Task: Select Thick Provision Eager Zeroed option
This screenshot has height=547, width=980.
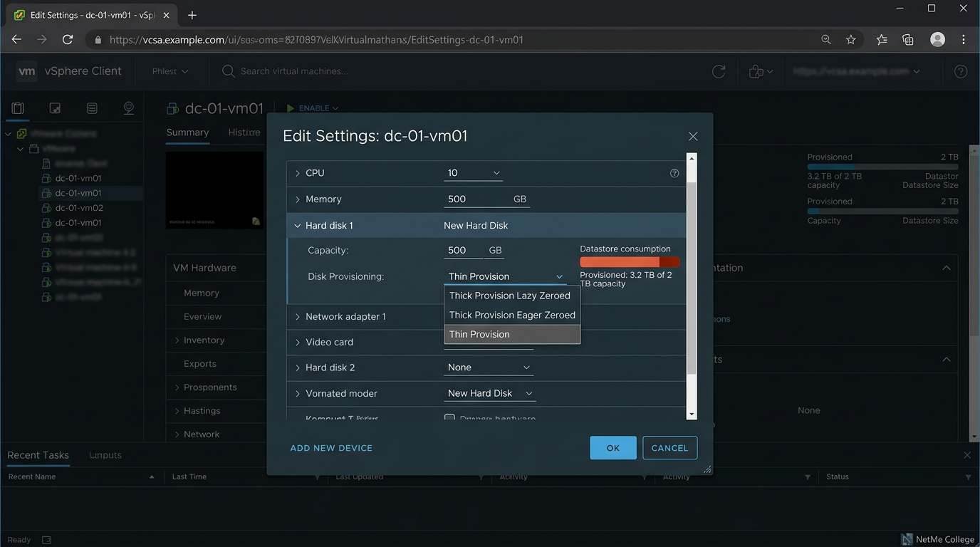Action: 512,315
